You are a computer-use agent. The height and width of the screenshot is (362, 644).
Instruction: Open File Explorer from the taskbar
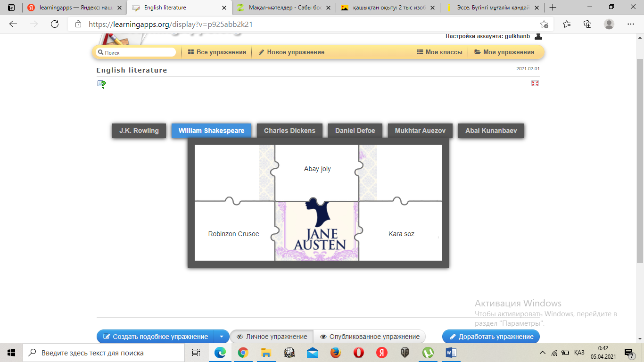point(266,353)
